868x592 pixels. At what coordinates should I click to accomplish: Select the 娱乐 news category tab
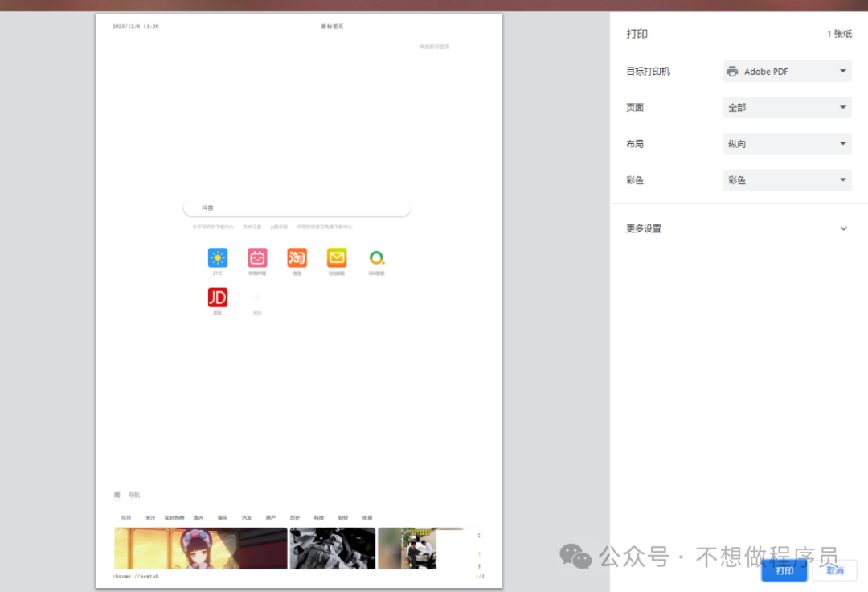[x=223, y=518]
